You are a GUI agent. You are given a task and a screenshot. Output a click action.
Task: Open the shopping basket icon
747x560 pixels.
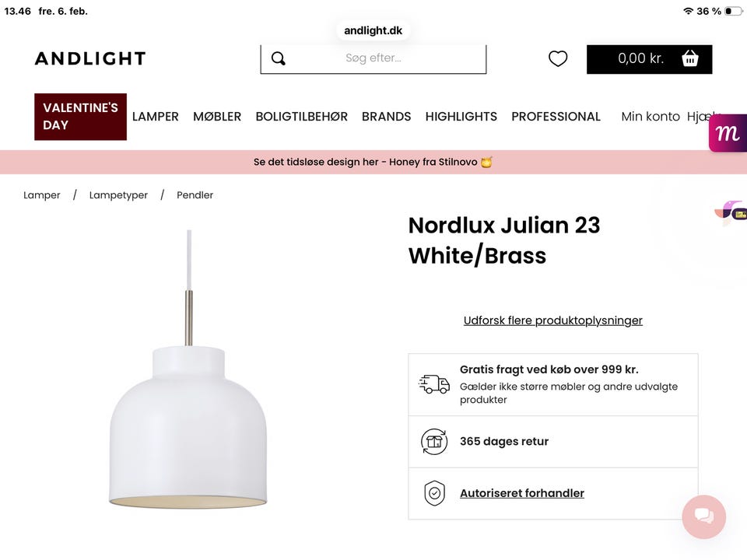pyautogui.click(x=690, y=58)
